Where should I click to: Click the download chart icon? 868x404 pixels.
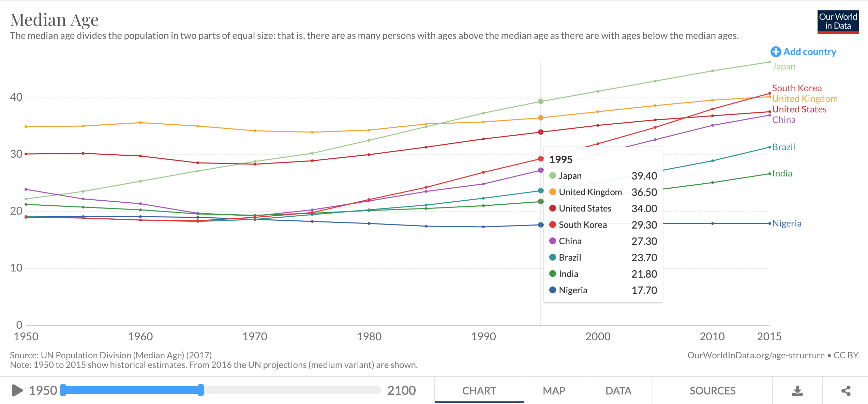click(x=797, y=391)
